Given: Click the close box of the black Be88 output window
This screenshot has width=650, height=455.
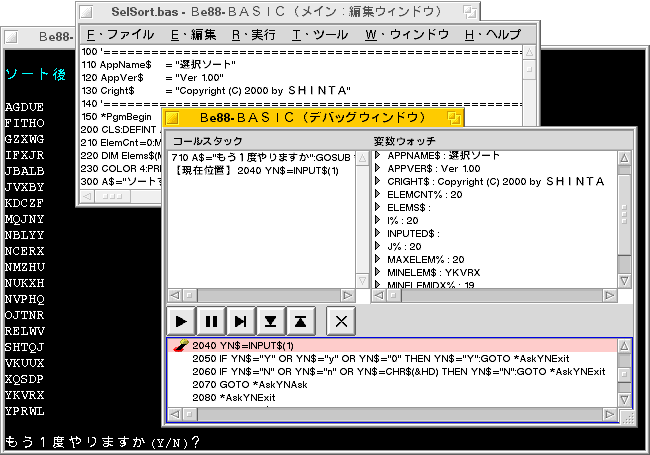Looking at the screenshot, I should [11, 37].
